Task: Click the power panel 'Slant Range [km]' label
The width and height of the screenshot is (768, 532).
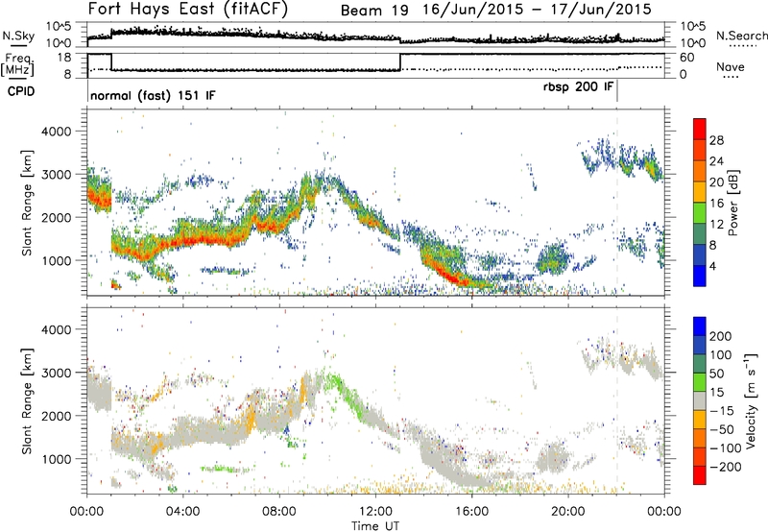Action: [27, 203]
